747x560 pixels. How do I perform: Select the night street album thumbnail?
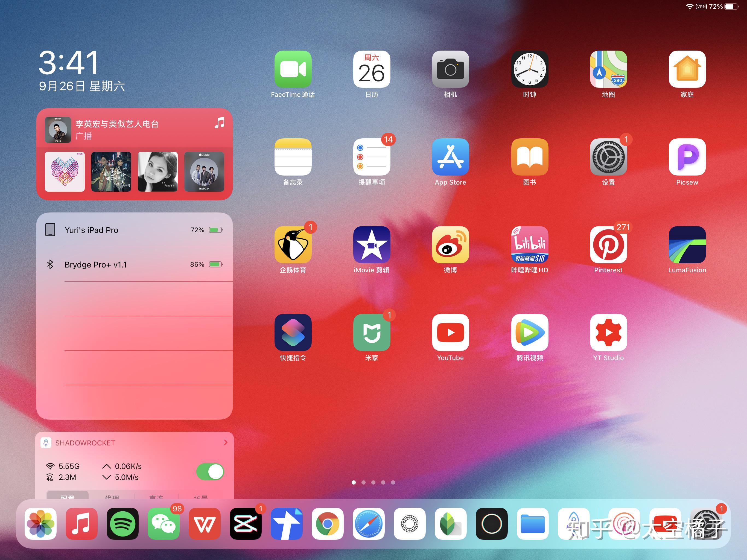111,171
